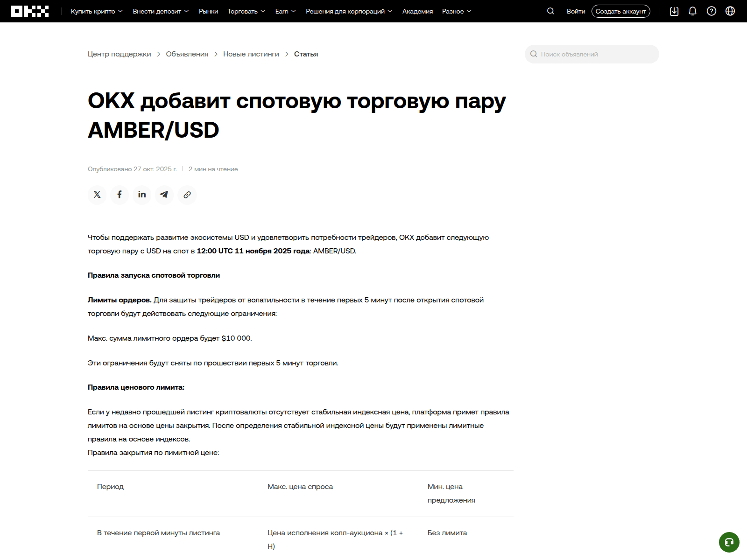Expand the Торговать menu

click(x=246, y=11)
